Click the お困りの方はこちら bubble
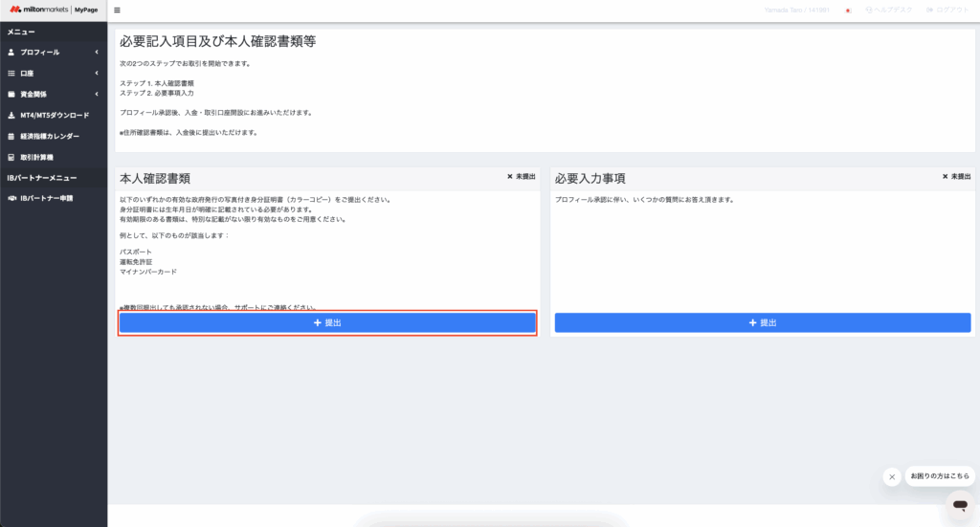 [940, 476]
